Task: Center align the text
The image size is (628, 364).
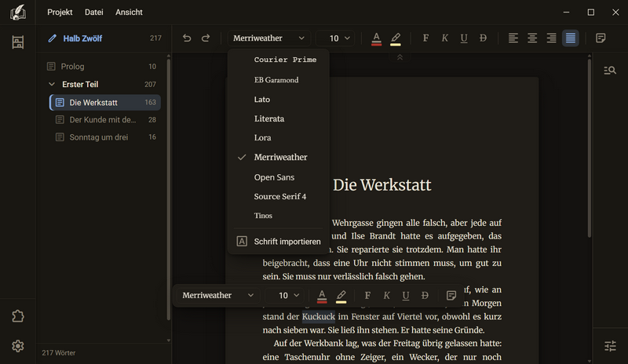Action: pos(532,38)
